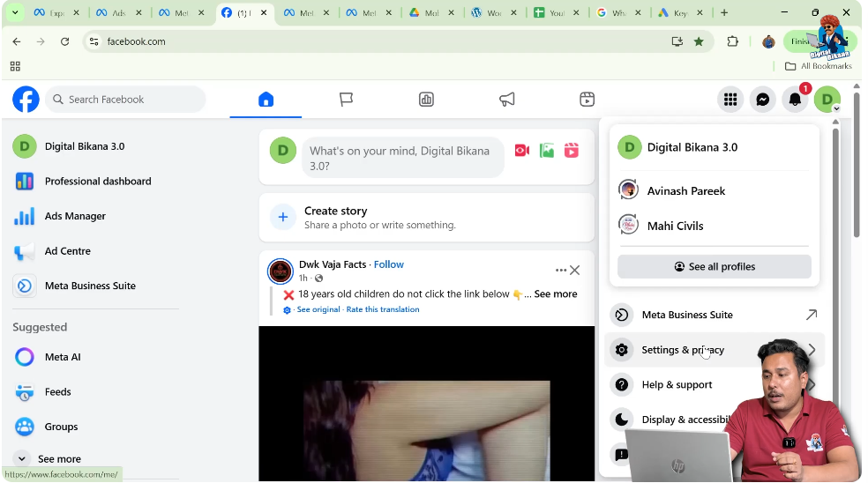868x483 pixels.
Task: Open a new browser tab
Action: pyautogui.click(x=724, y=12)
